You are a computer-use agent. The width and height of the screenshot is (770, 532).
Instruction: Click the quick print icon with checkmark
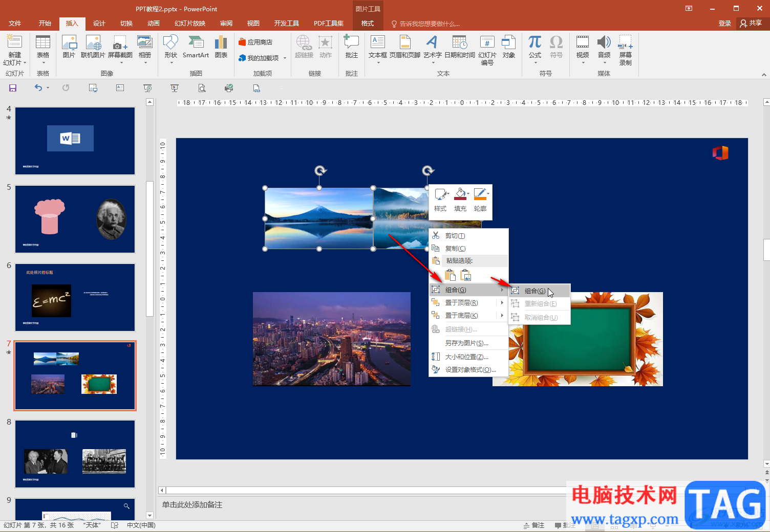pos(229,88)
